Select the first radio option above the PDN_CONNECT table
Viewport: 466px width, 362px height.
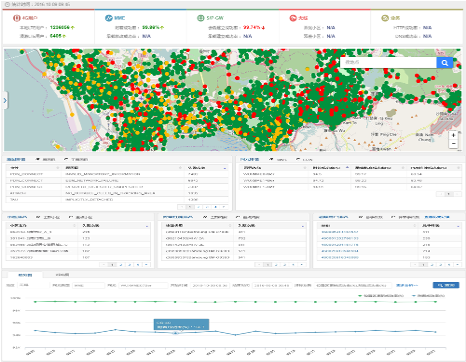[x=37, y=159]
